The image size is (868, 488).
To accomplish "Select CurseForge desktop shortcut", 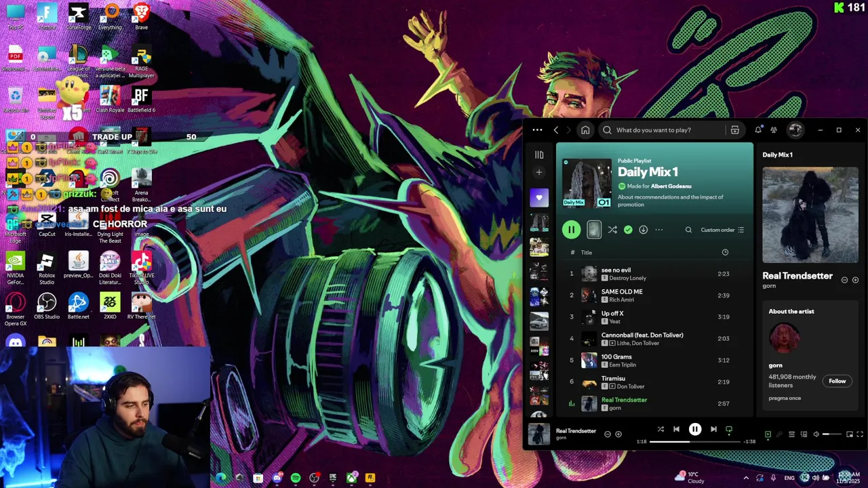I will (78, 18).
